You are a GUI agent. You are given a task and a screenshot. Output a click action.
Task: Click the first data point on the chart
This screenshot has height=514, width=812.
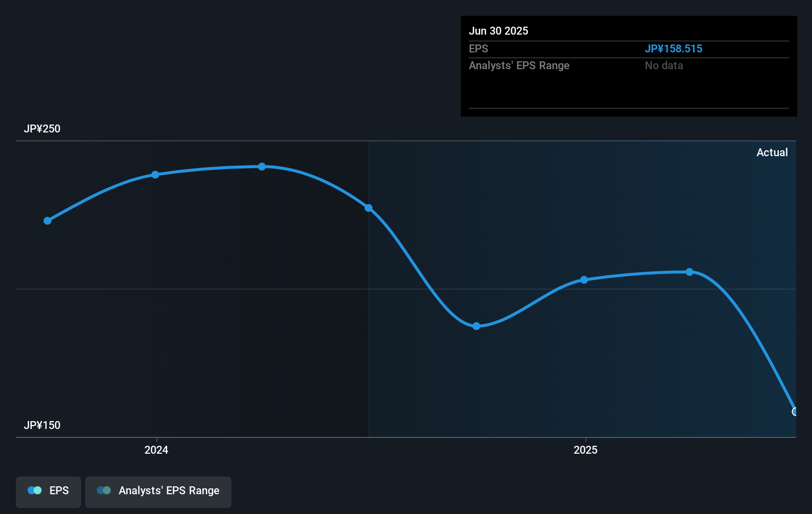[x=47, y=221]
